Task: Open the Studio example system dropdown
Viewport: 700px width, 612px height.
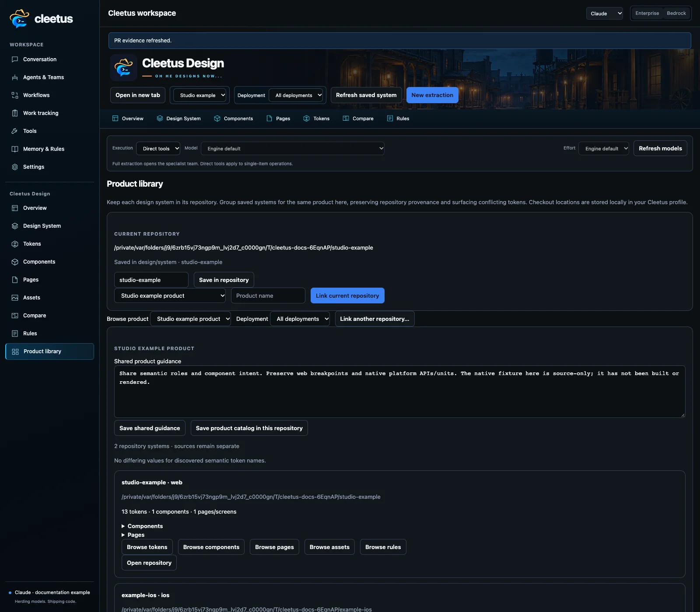Action: (200, 95)
